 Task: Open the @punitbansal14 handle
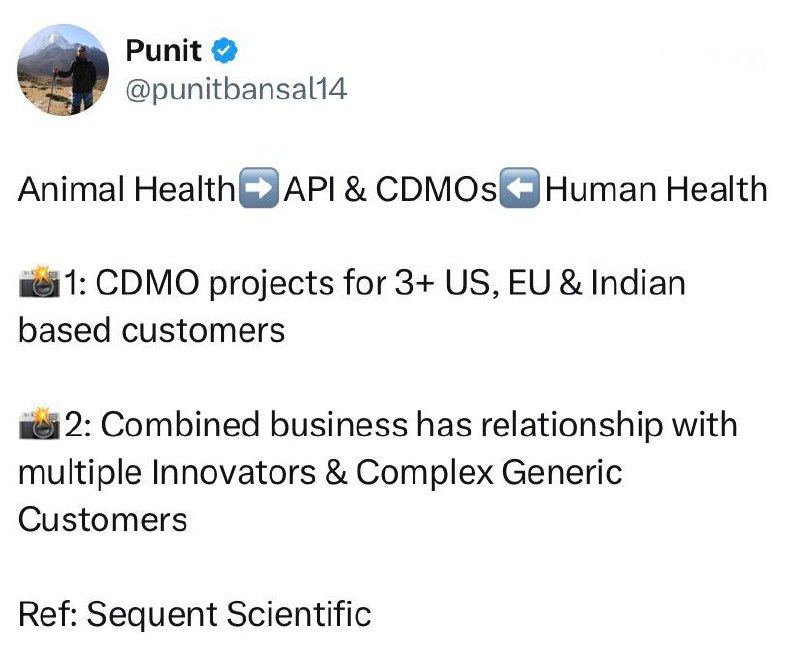pos(236,89)
